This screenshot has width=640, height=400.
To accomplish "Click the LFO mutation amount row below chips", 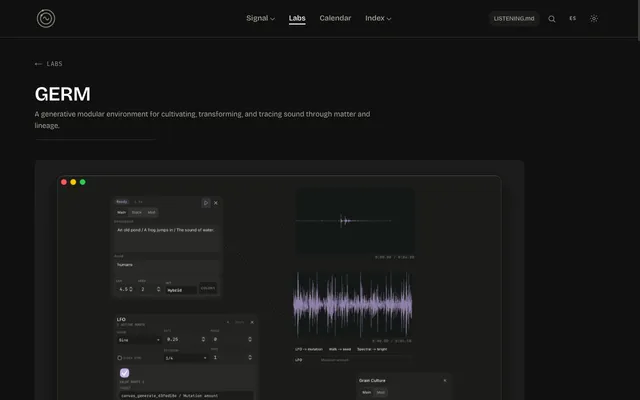I will pyautogui.click(x=353, y=360).
